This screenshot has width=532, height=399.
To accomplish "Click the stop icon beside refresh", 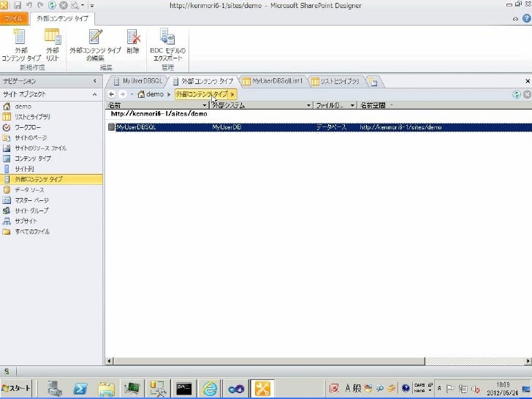I will [527, 94].
